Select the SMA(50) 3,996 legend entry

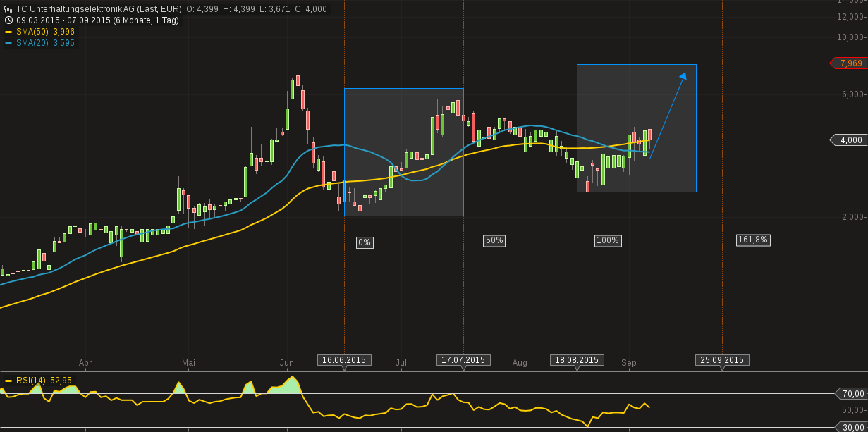point(46,32)
